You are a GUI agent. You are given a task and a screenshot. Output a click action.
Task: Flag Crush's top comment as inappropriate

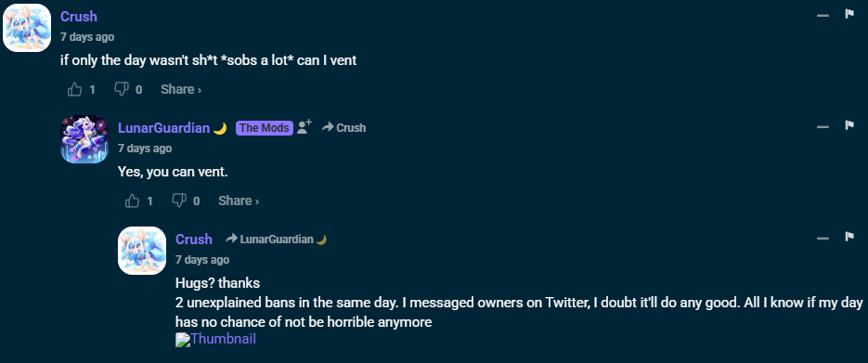click(x=849, y=14)
